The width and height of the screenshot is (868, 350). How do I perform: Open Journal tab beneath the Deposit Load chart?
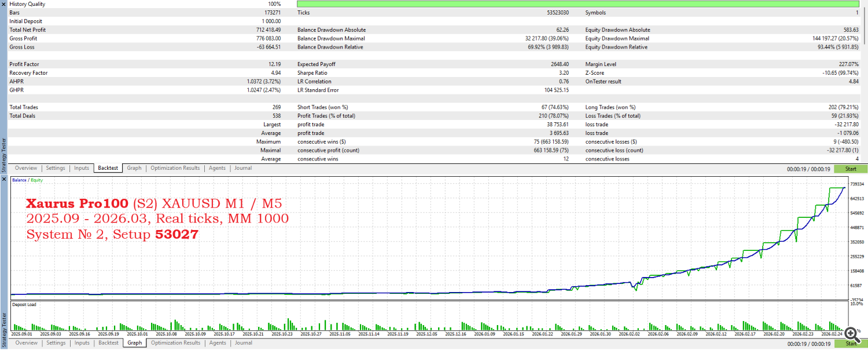(x=243, y=343)
